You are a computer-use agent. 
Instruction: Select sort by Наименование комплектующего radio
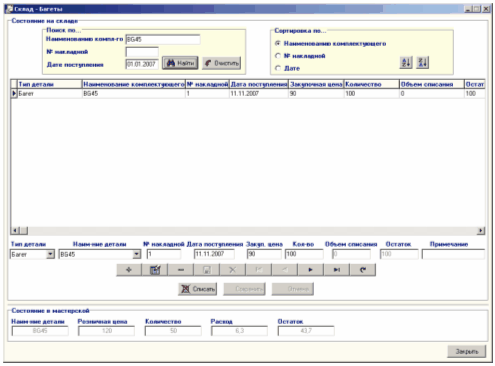coord(278,44)
